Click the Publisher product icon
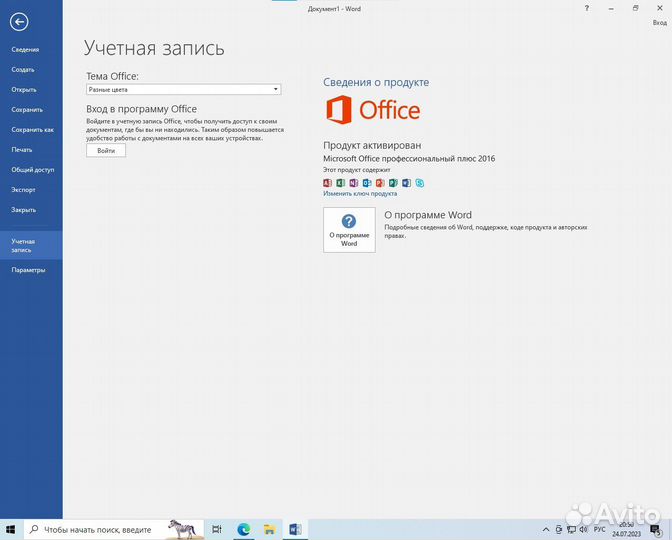Image resolution: width=672 pixels, height=540 pixels. (393, 183)
